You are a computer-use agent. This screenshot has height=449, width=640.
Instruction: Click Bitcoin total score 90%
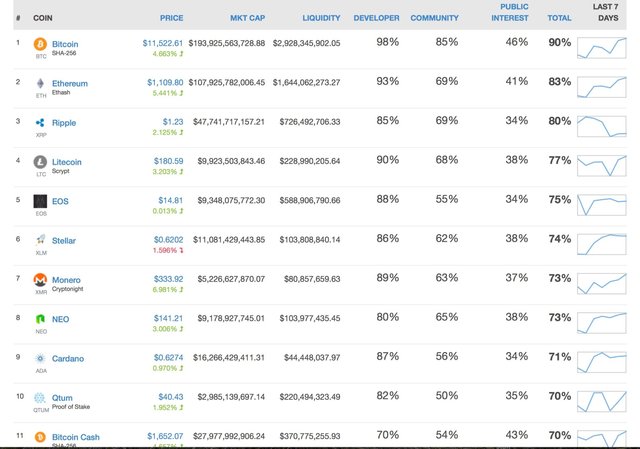[560, 42]
